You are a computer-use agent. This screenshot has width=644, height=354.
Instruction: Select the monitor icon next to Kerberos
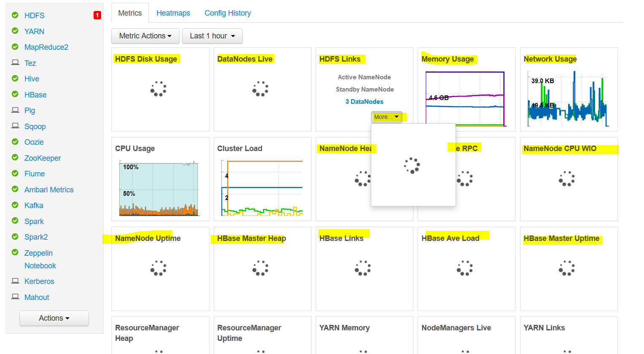click(x=15, y=281)
